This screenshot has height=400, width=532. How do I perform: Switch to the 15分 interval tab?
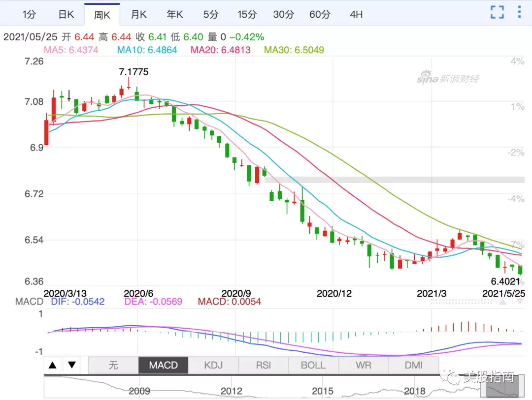point(247,15)
